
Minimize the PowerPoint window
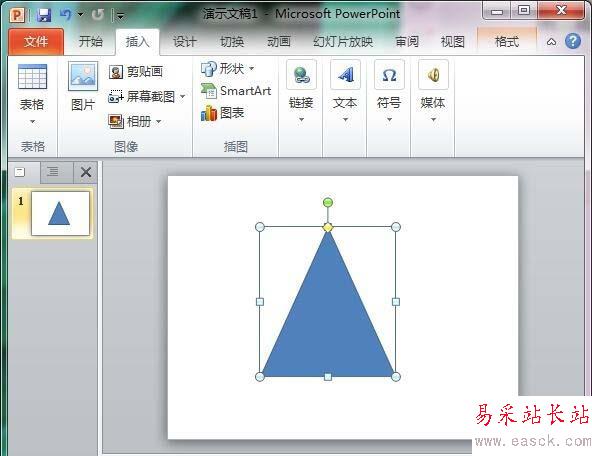click(x=497, y=11)
